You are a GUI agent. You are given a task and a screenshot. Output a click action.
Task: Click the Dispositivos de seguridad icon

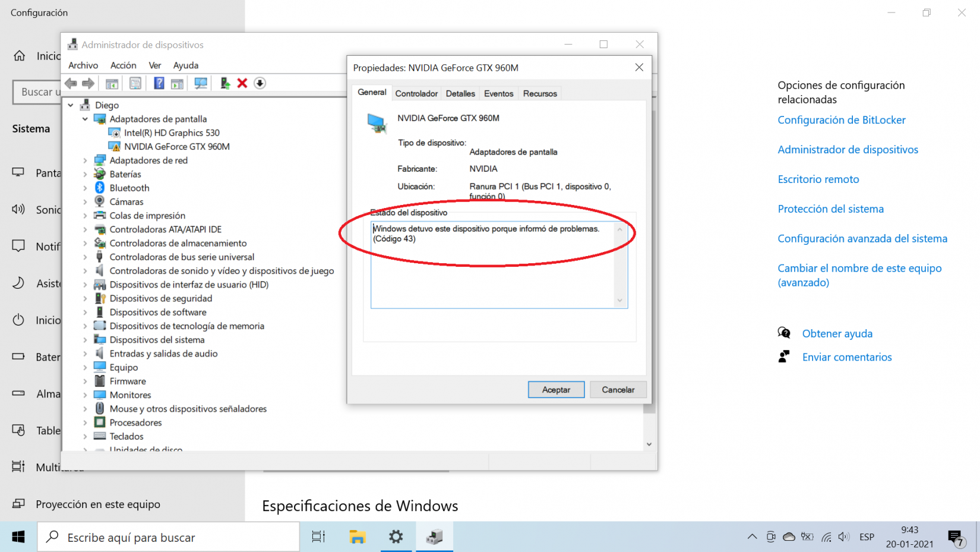coord(100,298)
